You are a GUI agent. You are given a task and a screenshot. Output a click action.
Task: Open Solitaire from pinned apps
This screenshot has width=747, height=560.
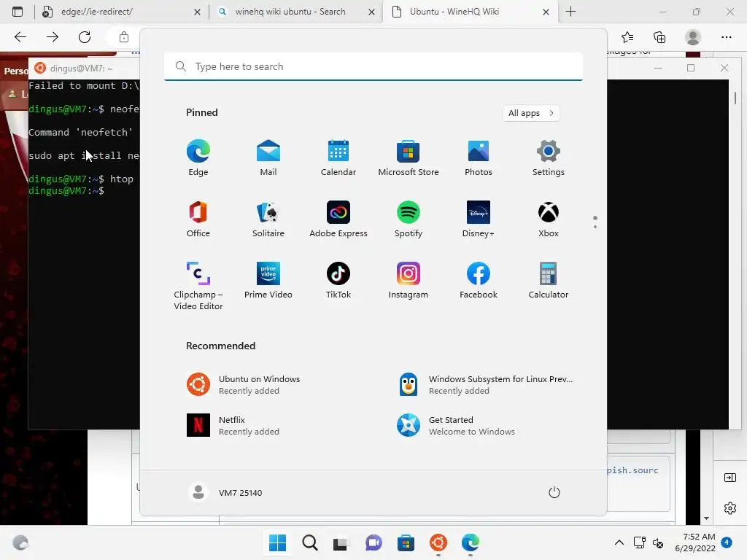268,219
